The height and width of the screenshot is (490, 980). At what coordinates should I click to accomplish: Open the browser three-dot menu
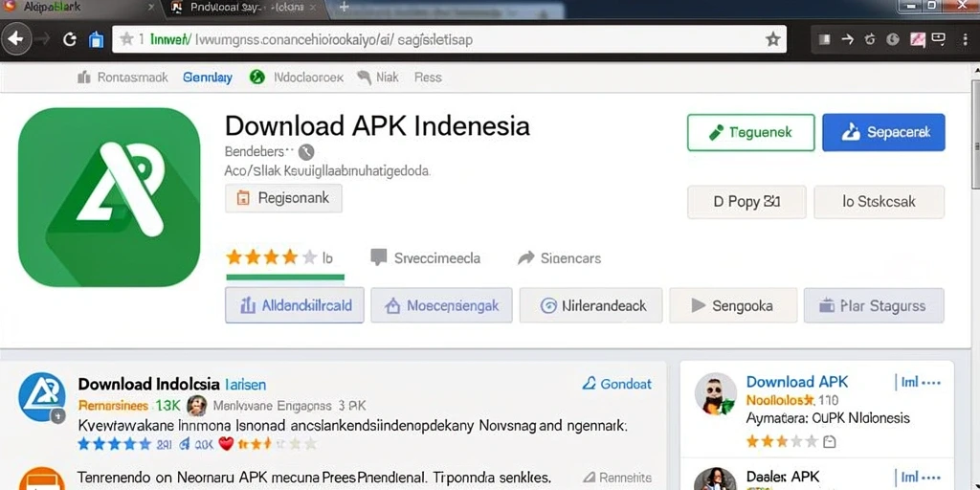(967, 39)
